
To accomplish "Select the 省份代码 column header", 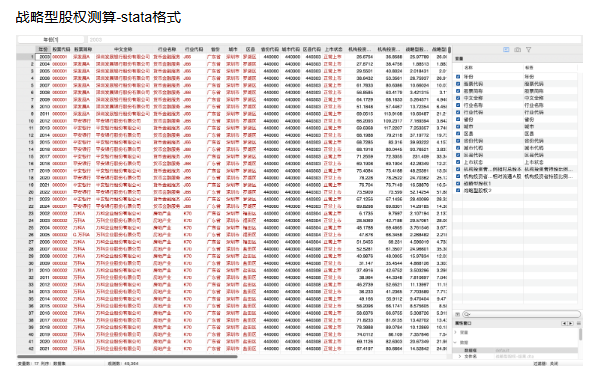I will tap(269, 49).
